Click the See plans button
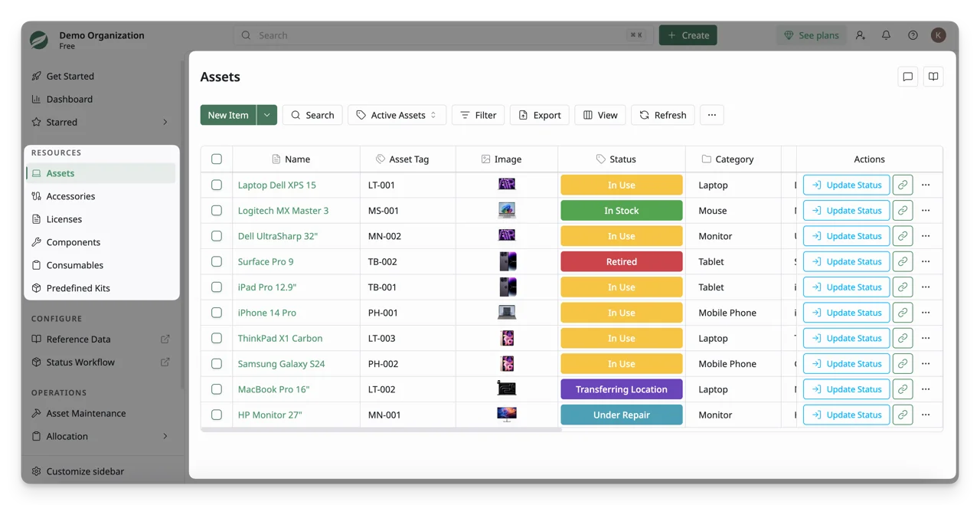This screenshot has width=980, height=505. 812,35
